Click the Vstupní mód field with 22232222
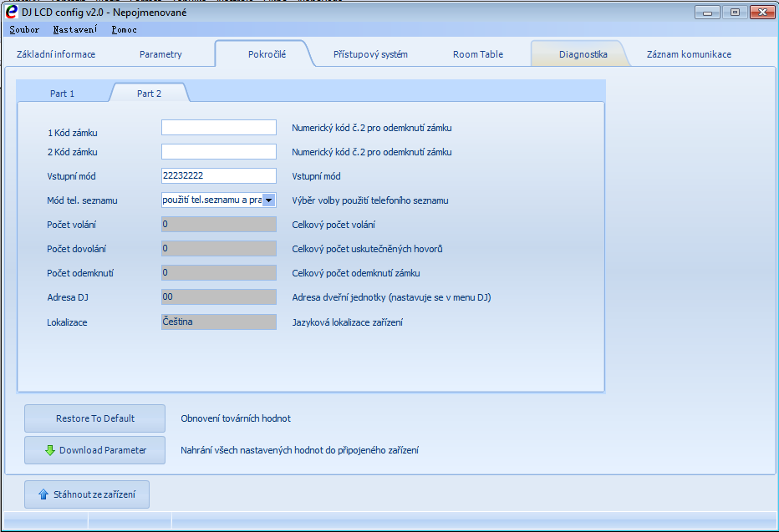Image resolution: width=779 pixels, height=532 pixels. 219,175
